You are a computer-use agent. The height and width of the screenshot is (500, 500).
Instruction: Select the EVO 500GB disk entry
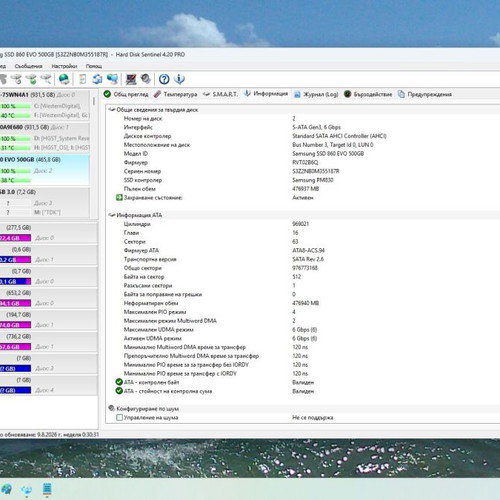45,170
